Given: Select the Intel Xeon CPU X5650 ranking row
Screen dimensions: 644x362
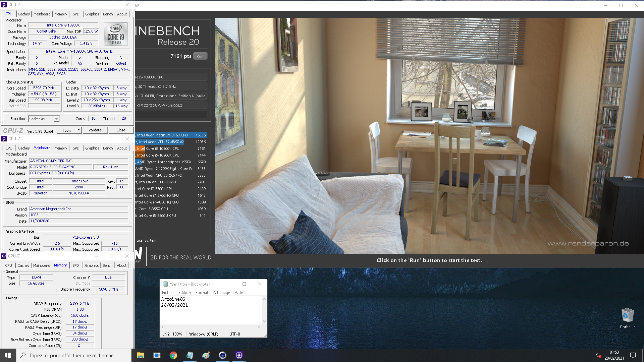Looking at the screenshot, I should coord(171,182).
